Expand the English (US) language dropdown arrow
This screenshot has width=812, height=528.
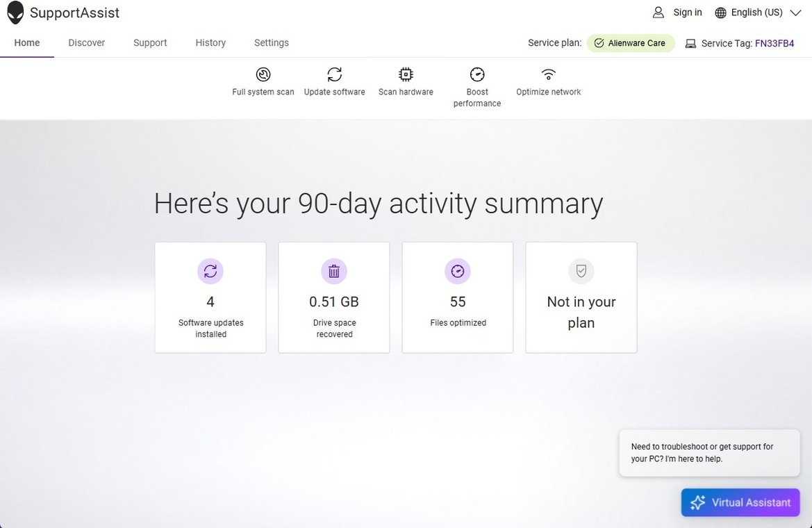[x=795, y=13]
